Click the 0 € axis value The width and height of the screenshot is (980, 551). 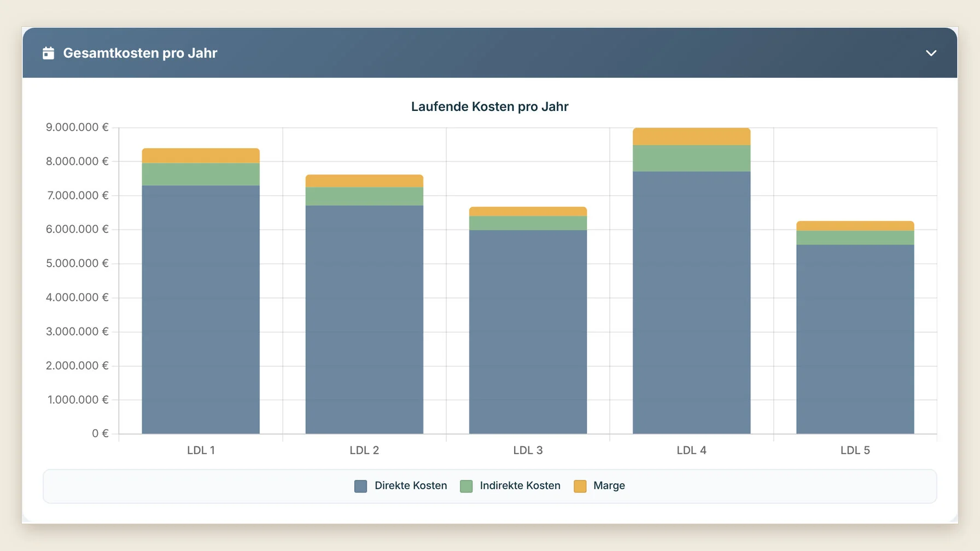click(x=100, y=433)
